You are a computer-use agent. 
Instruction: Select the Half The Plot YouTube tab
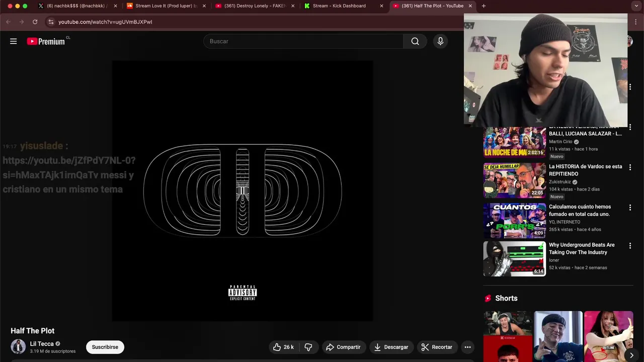coord(432,6)
